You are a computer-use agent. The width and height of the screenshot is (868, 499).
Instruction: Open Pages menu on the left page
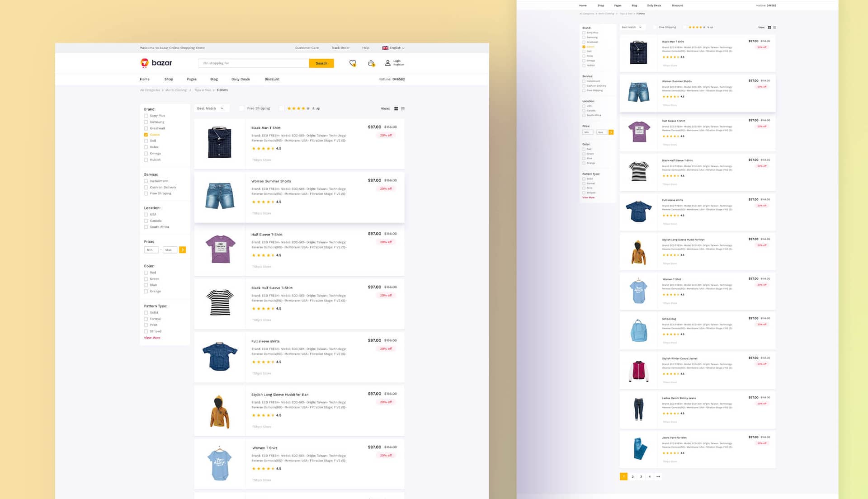click(192, 80)
